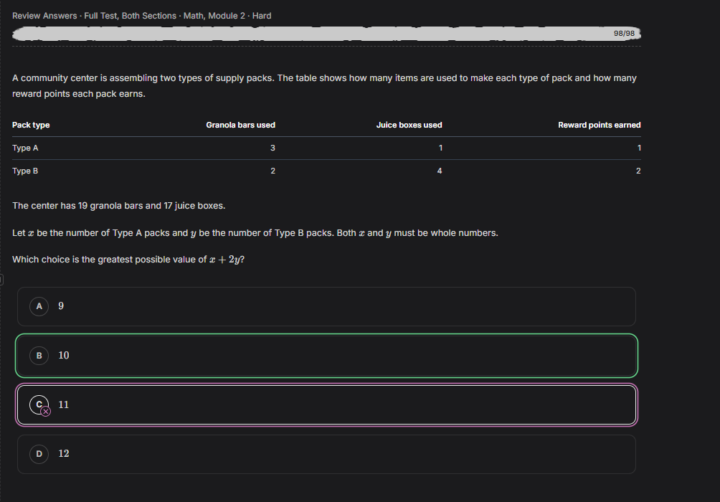Click the Type A row label
The width and height of the screenshot is (720, 502).
25,148
